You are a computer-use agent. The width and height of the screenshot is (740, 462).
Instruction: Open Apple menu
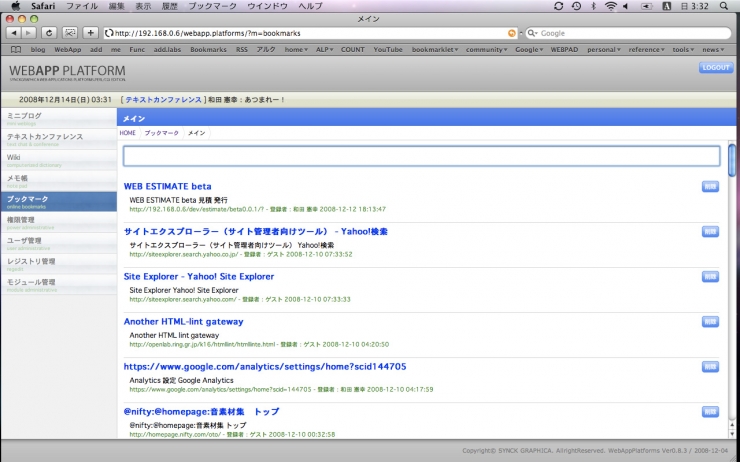(15, 6)
